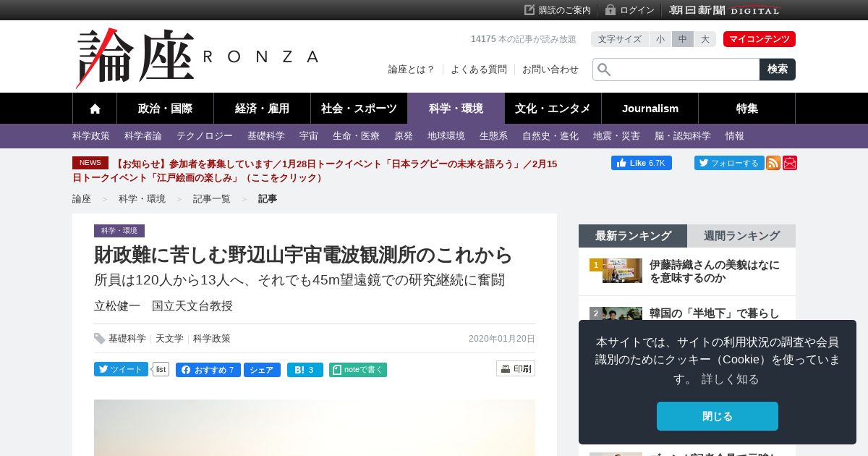The height and width of the screenshot is (456, 868).
Task: Click the 記事一覧 breadcrumb link
Action: [212, 199]
